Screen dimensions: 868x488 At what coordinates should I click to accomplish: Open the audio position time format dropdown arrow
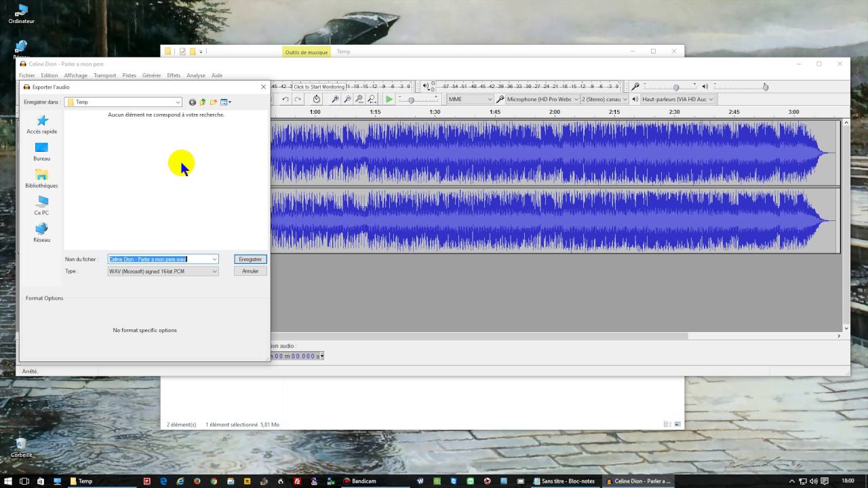pos(322,356)
